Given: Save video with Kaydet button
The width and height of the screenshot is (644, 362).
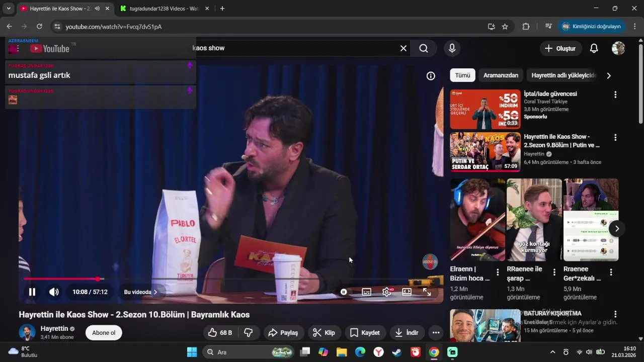Looking at the screenshot, I should [x=365, y=333].
